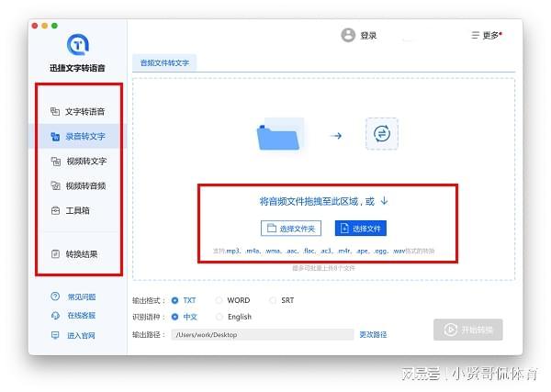Click the 输出路径 label

(149, 335)
